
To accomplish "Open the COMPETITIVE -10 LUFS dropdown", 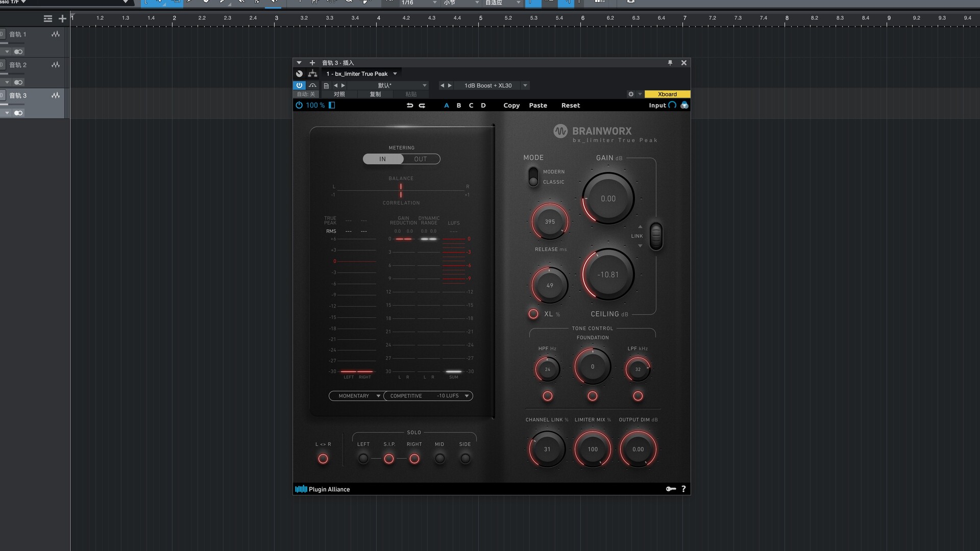I will pyautogui.click(x=429, y=396).
